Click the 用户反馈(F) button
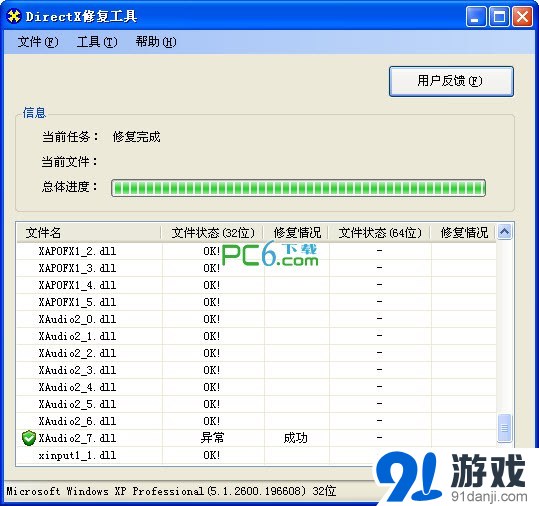 451,81
